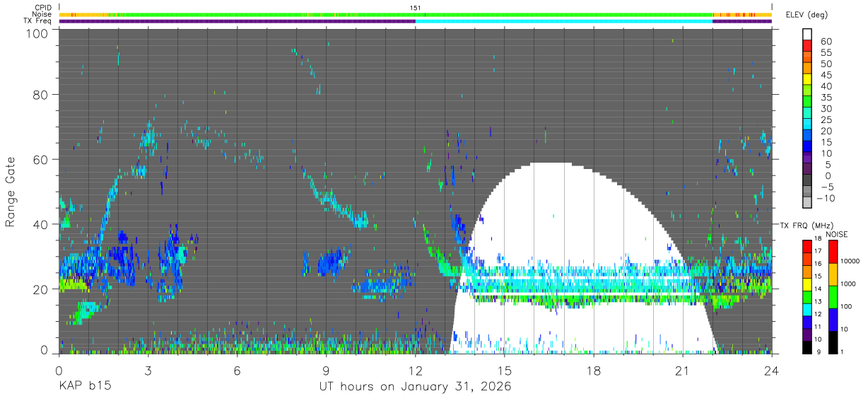Click the 45 label on elevation colorbar
This screenshot has height=401, width=868.
tap(826, 75)
